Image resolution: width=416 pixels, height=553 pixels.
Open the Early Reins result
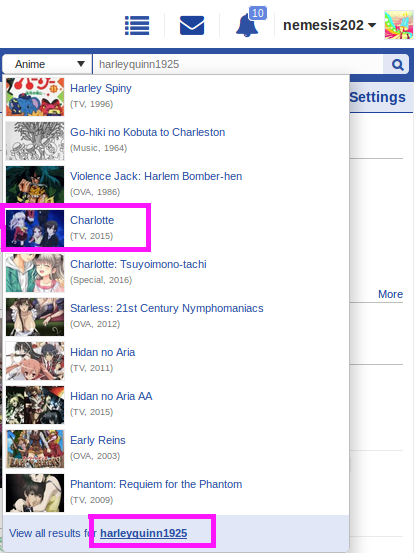coord(176,449)
